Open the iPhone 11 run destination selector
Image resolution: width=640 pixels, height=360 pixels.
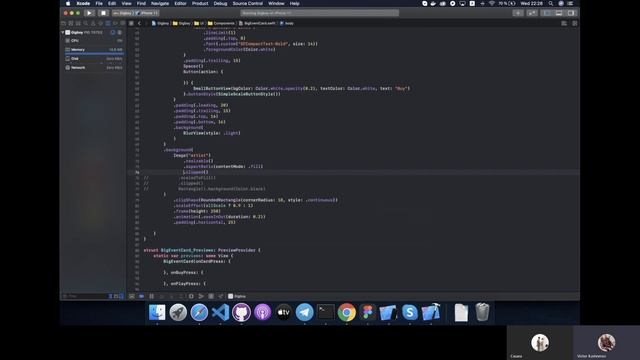click(147, 13)
